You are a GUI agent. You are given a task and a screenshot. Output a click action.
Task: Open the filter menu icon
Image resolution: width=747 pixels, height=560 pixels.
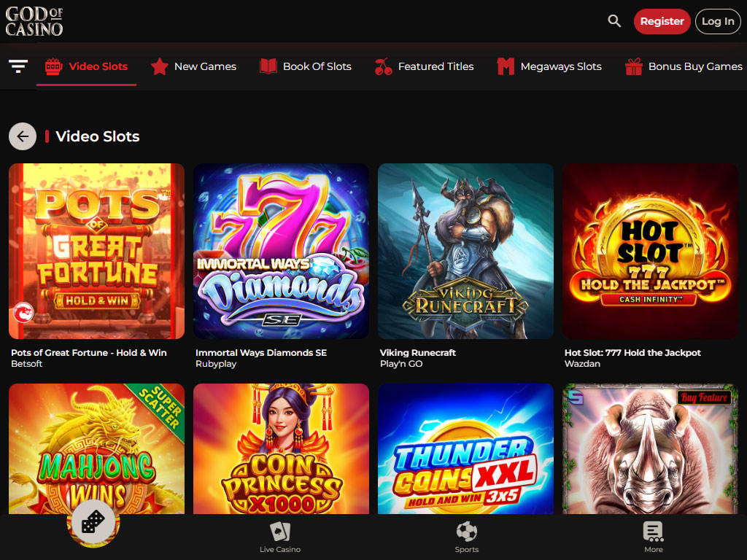[18, 66]
